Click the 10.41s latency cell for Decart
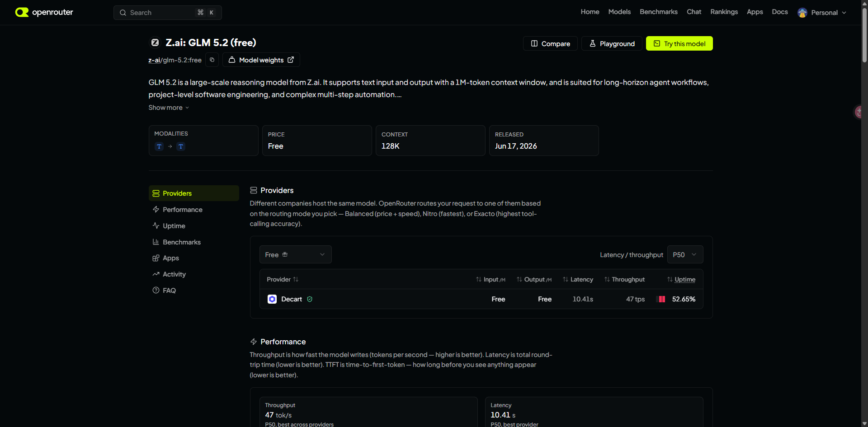This screenshot has width=868, height=427. point(583,299)
